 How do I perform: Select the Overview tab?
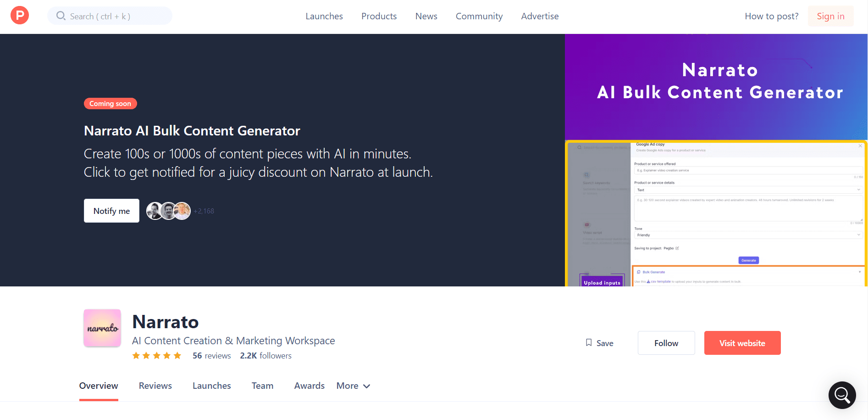(x=99, y=386)
